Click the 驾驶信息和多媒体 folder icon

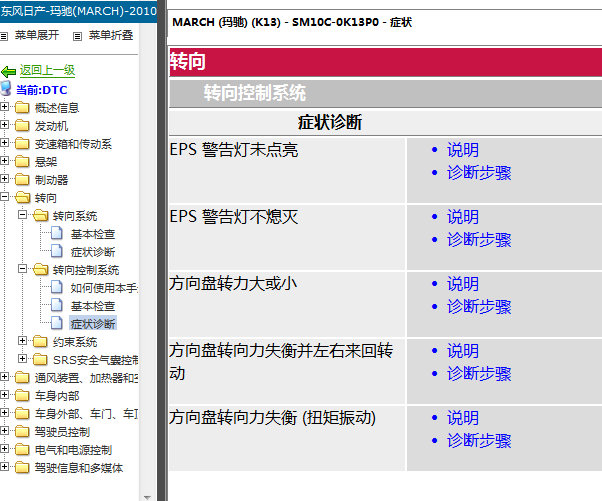coord(22,467)
